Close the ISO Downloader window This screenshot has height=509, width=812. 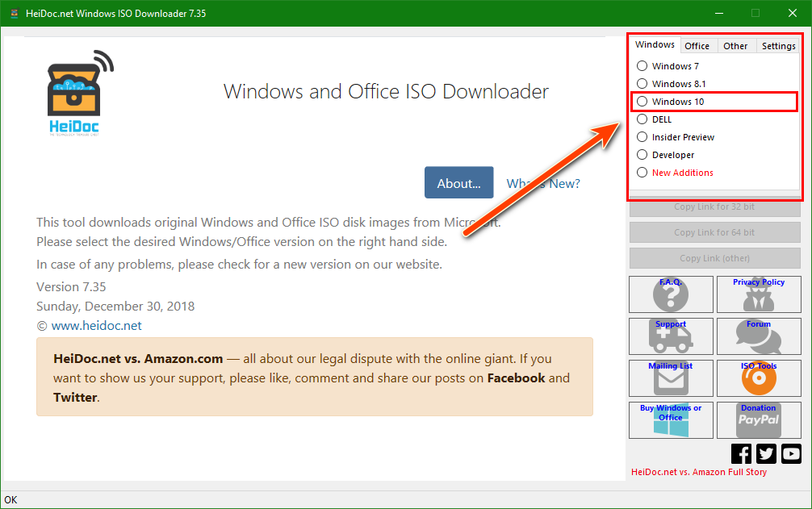pyautogui.click(x=793, y=13)
